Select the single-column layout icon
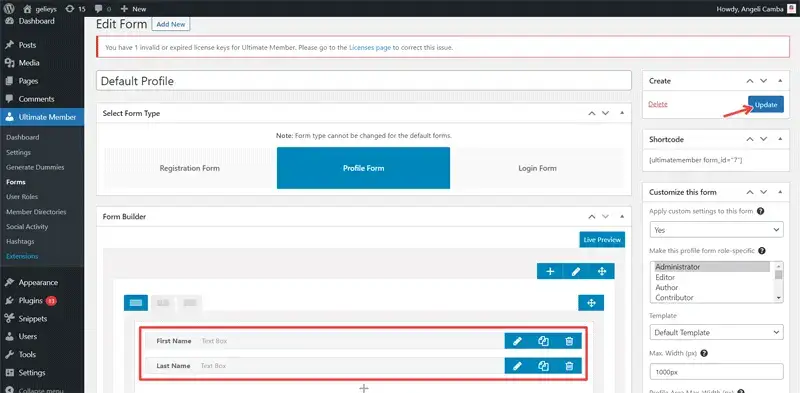 (x=136, y=303)
